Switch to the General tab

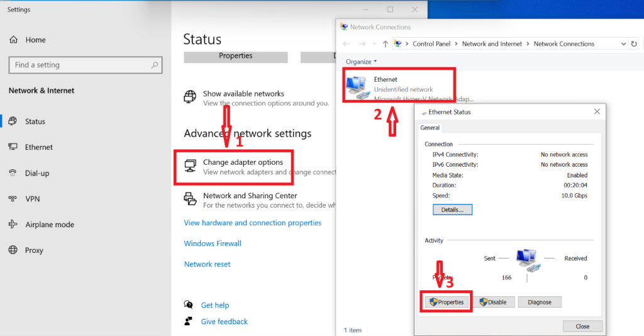click(x=430, y=128)
